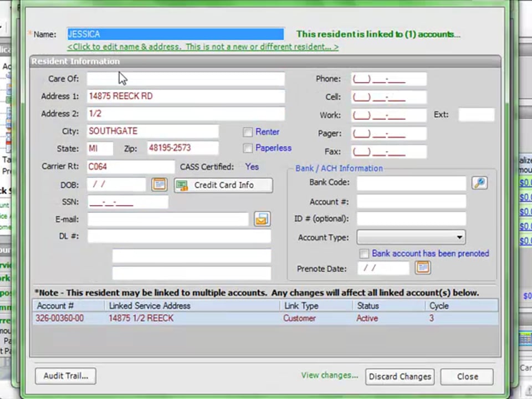Click into the Bank Code field
This screenshot has width=532, height=399.
(x=411, y=183)
